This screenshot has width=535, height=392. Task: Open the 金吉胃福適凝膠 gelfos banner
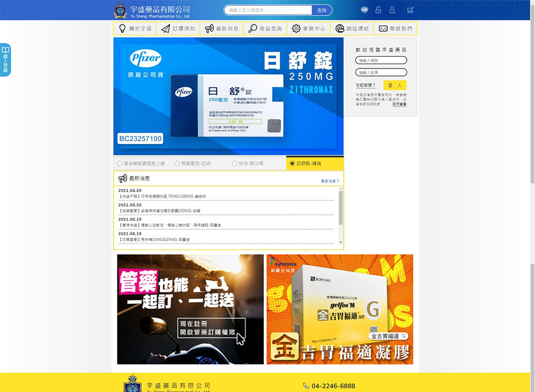point(340,309)
